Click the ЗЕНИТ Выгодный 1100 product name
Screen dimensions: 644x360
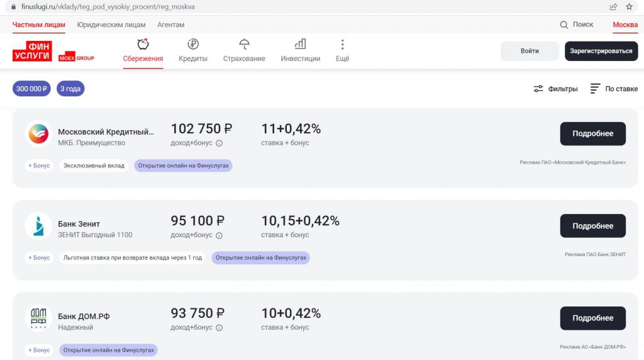(x=95, y=235)
